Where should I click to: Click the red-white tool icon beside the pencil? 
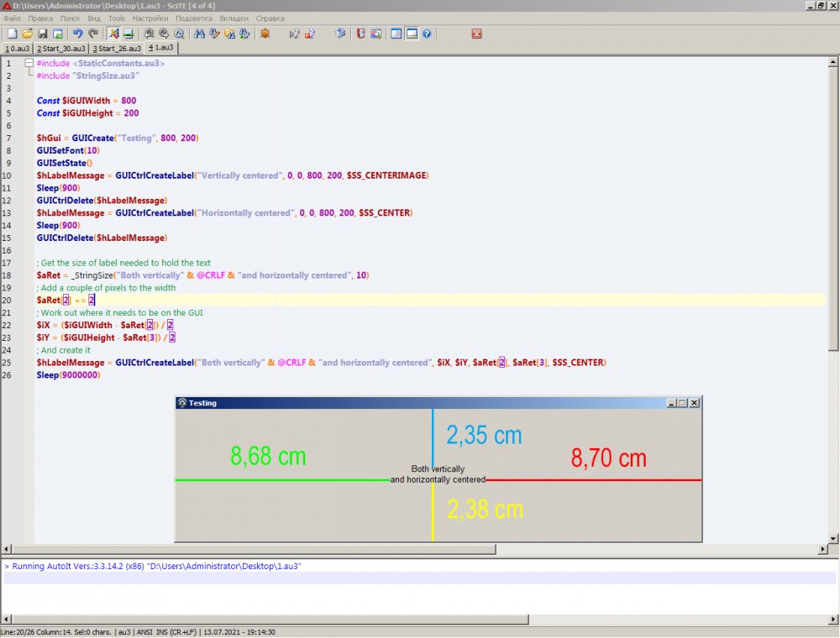coord(310,34)
